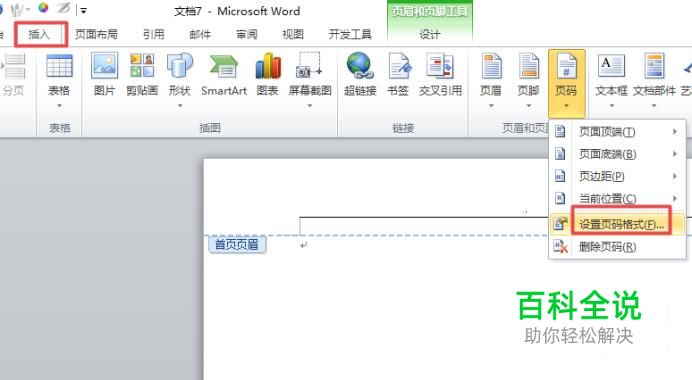
Task: Click the 文档部件 quick parts icon
Action: tap(654, 66)
